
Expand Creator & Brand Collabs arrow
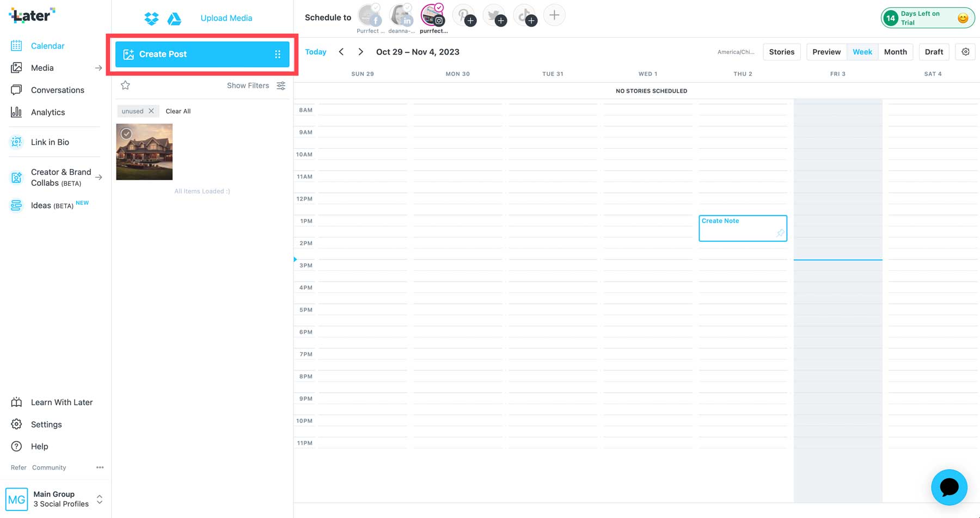click(x=99, y=177)
